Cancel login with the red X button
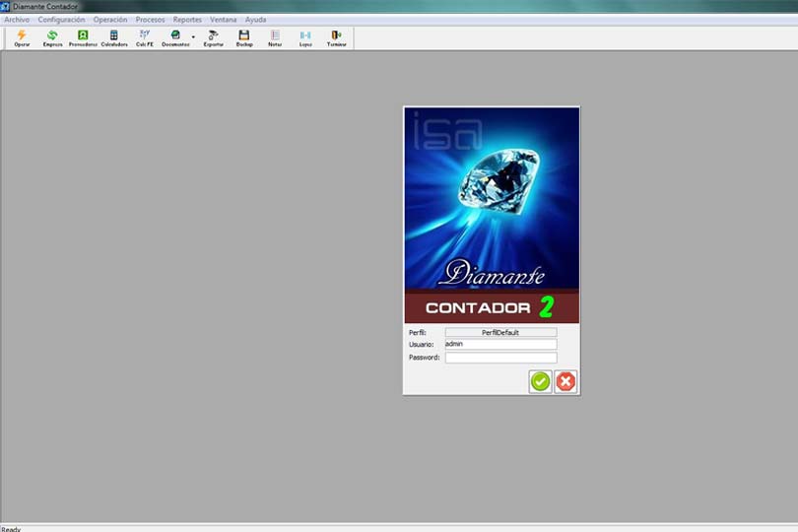Screen dimensions: 798x532 [565, 381]
